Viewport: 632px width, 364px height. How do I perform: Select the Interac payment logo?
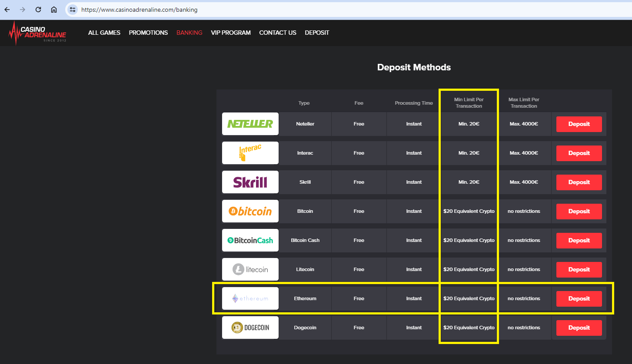coord(250,153)
